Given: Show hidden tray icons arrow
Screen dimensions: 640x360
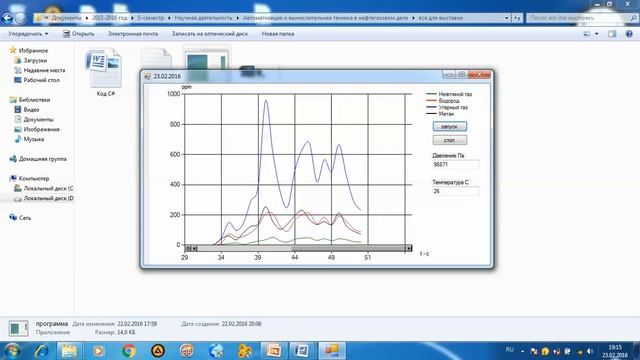Looking at the screenshot, I should click(522, 351).
